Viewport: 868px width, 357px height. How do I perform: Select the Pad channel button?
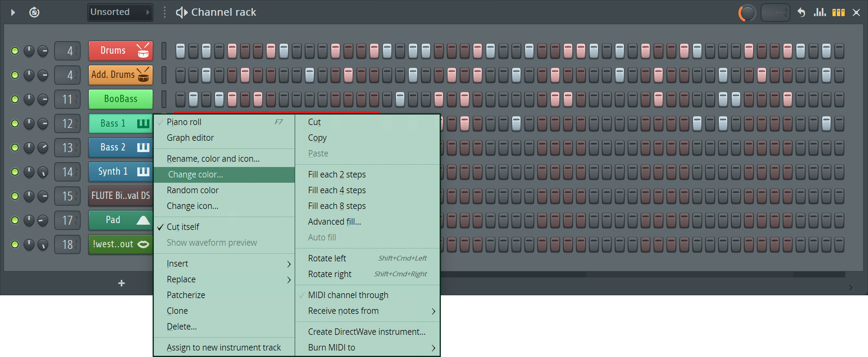click(121, 220)
